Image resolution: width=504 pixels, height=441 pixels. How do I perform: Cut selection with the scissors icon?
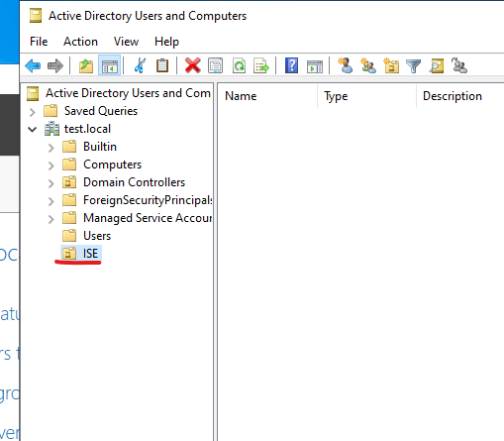tap(140, 65)
